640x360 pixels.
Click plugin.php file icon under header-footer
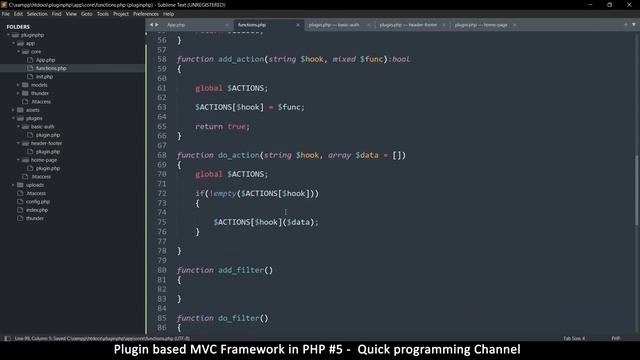point(30,152)
